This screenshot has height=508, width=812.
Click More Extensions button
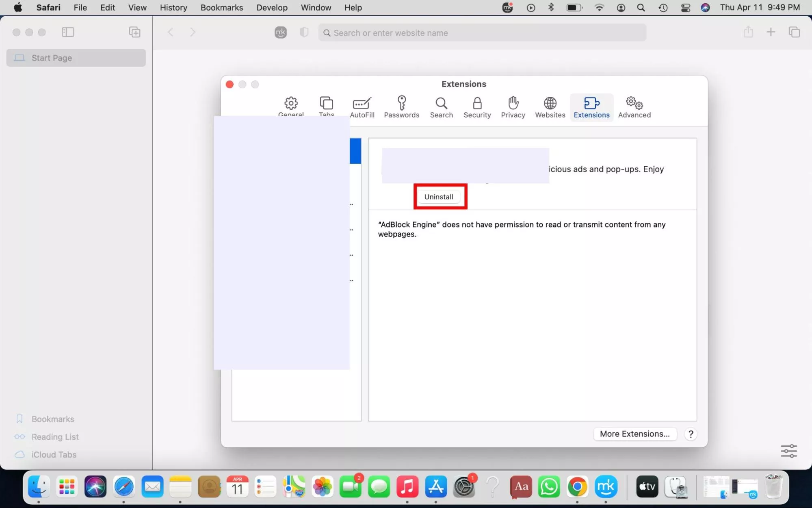[634, 434]
